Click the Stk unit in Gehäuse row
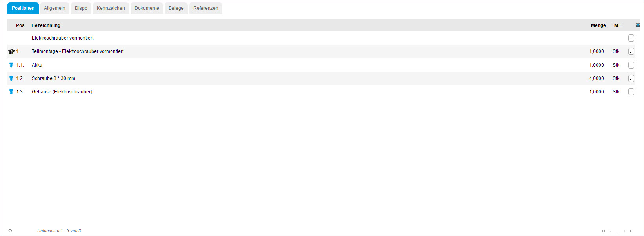The width and height of the screenshot is (644, 236). [616, 92]
